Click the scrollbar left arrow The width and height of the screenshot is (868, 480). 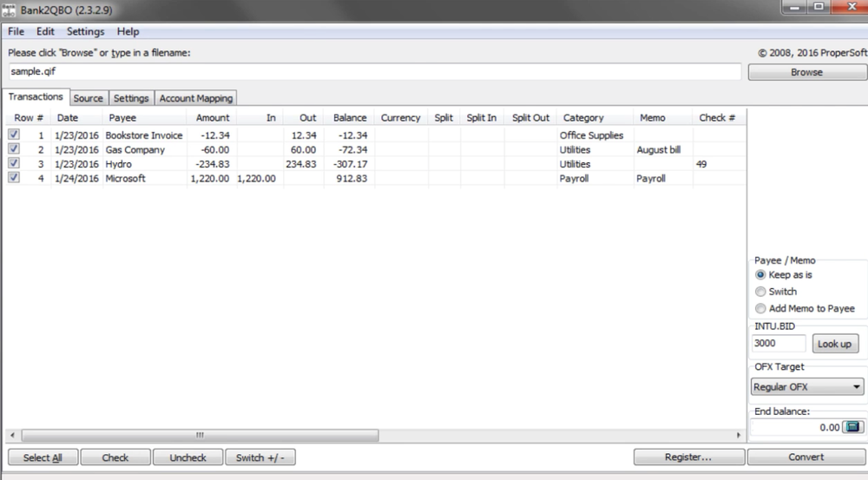pyautogui.click(x=12, y=435)
